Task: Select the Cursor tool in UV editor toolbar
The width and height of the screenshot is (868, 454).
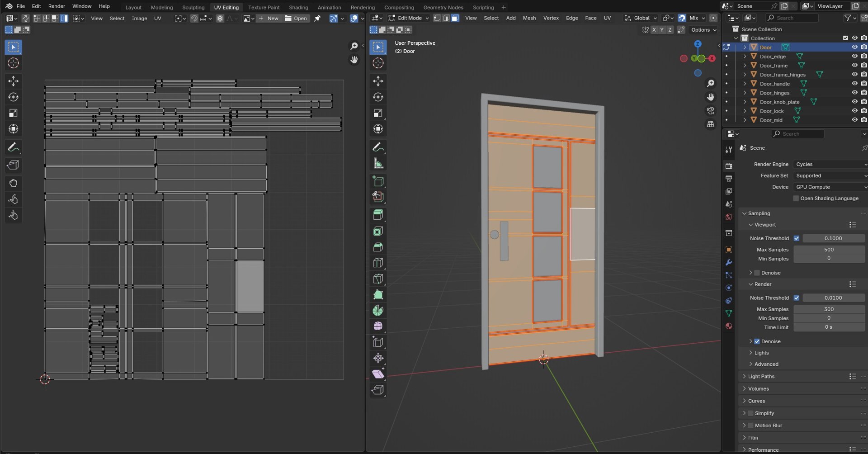Action: coord(13,63)
